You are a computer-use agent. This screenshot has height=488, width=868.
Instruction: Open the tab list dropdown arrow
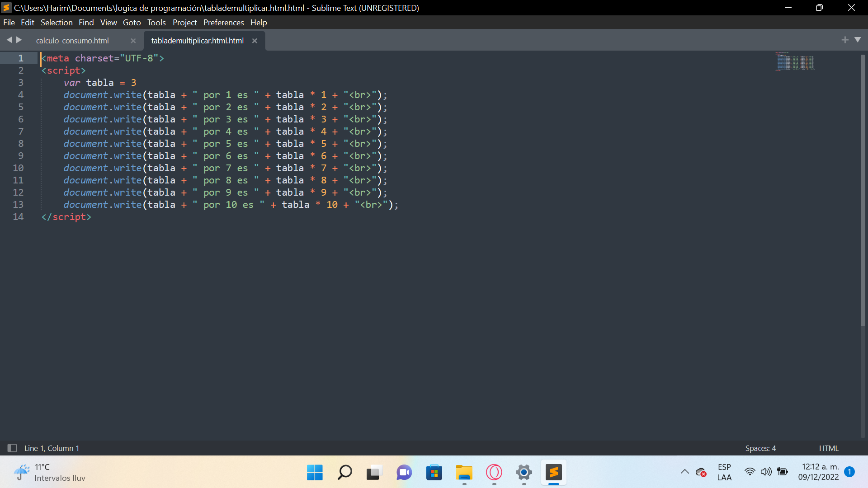[x=858, y=40]
